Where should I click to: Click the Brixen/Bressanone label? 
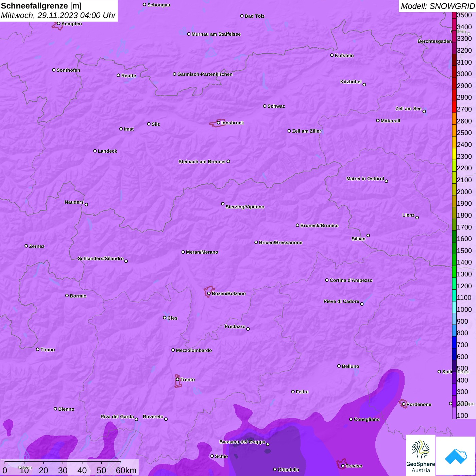(280, 242)
